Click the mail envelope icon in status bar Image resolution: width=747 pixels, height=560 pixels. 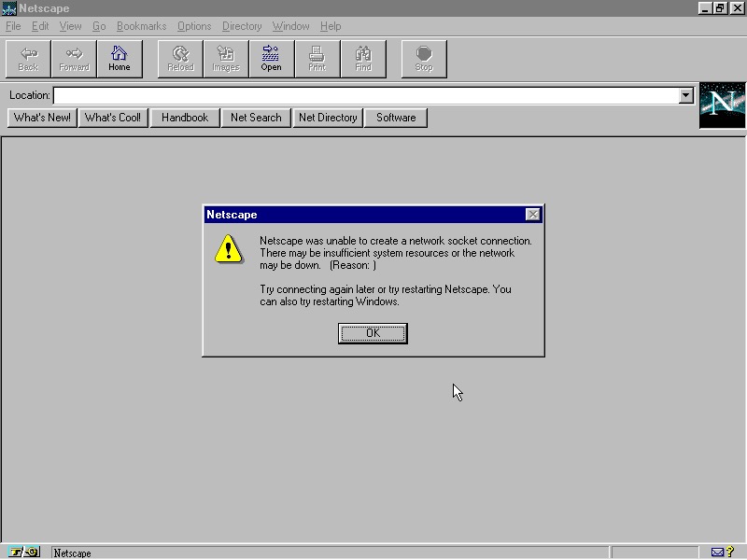click(x=717, y=553)
